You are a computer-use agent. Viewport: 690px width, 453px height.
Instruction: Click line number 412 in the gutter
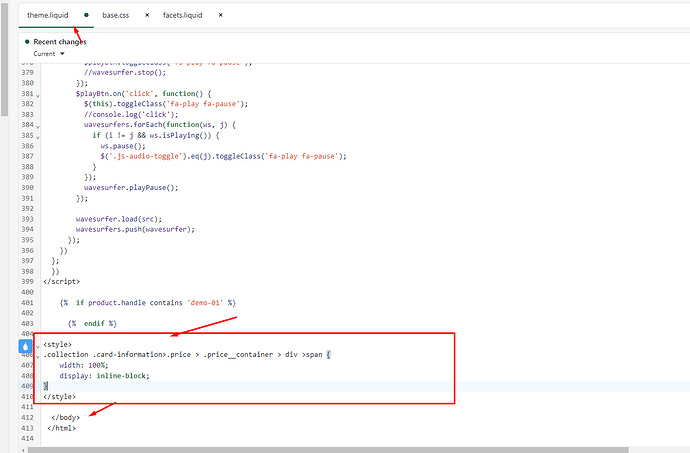pos(27,417)
